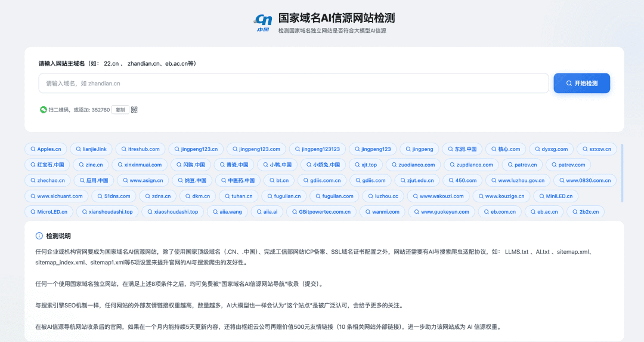This screenshot has height=342, width=644.
Task: Choose the aiia.ai tag
Action: tap(267, 212)
